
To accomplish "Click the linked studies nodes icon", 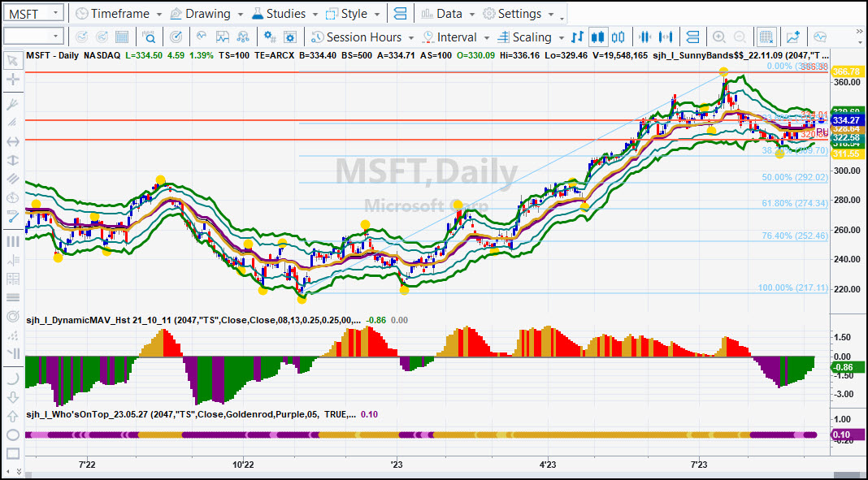I will (243, 37).
